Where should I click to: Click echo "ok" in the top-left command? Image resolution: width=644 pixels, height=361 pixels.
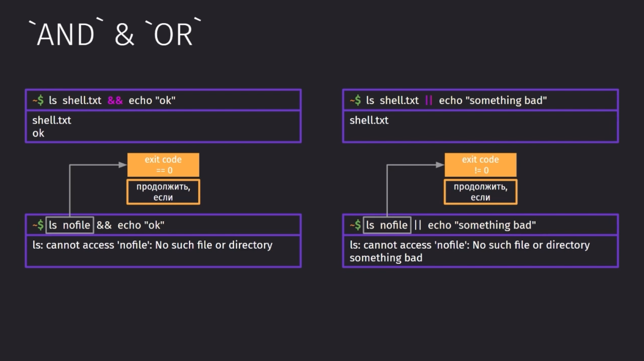(x=152, y=100)
